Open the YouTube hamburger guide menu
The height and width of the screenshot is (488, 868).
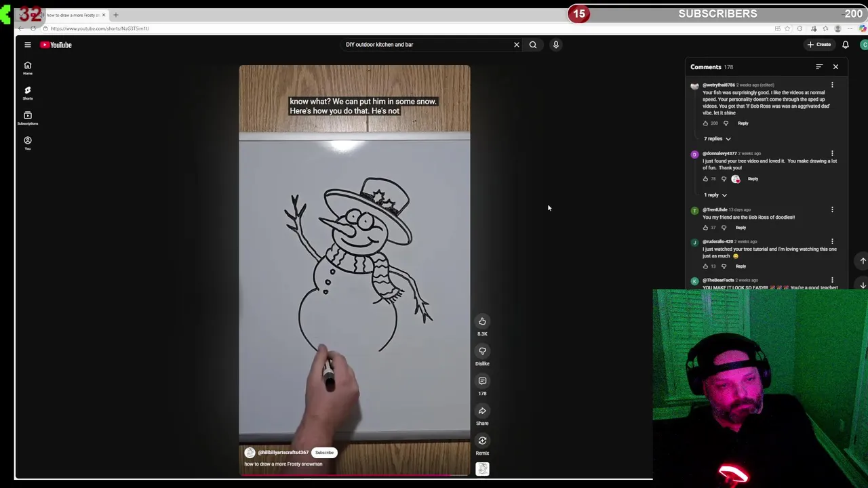pos(28,45)
